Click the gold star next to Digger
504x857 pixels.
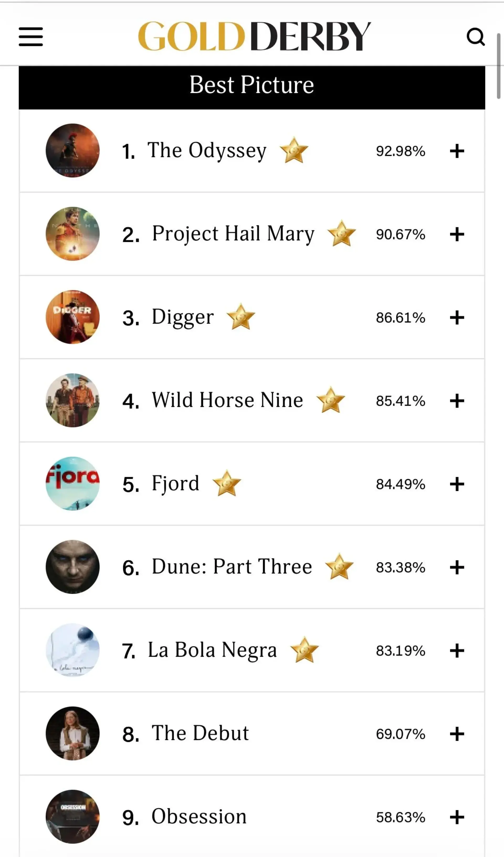point(241,316)
